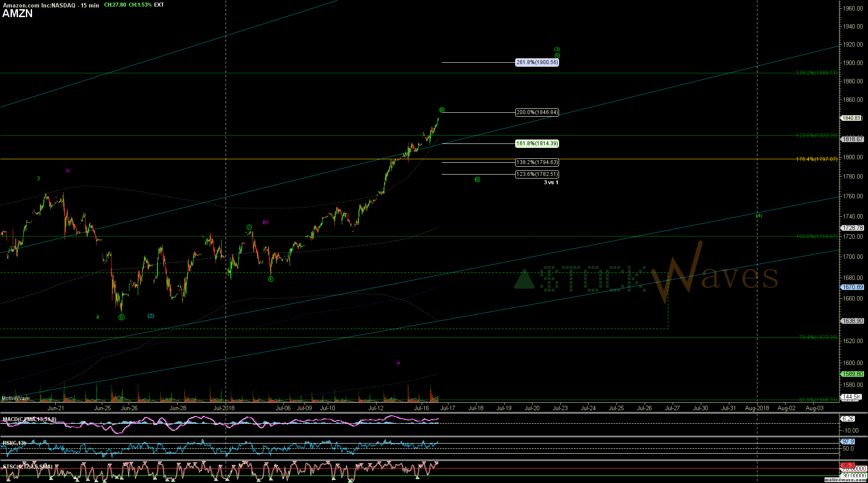Click the CH:1.53% percent change value
The height and width of the screenshot is (483, 868).
(x=140, y=5)
